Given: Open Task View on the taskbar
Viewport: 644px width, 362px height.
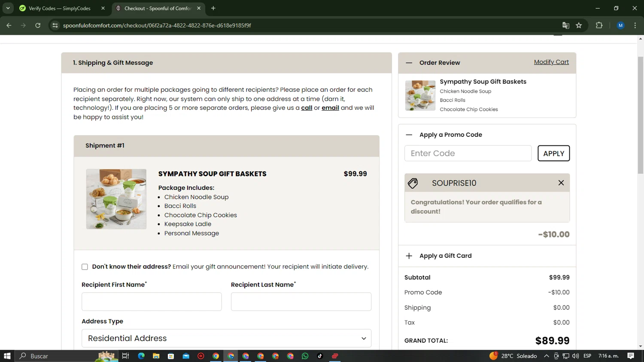Looking at the screenshot, I should (125, 356).
